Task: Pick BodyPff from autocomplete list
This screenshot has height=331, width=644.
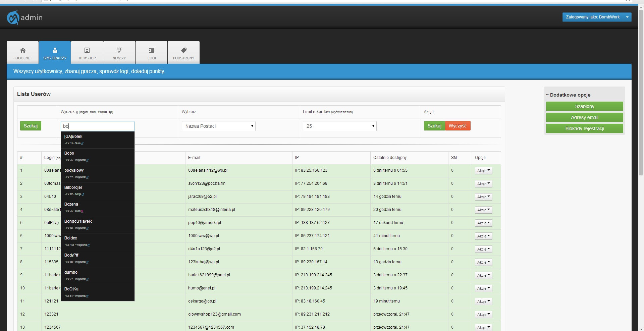Action: pyautogui.click(x=98, y=259)
